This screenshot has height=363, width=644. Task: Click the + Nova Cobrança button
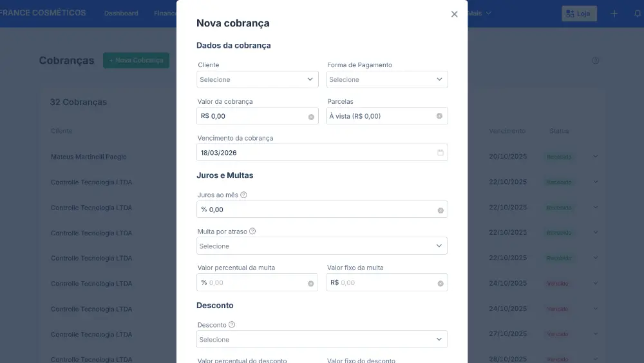tap(137, 61)
